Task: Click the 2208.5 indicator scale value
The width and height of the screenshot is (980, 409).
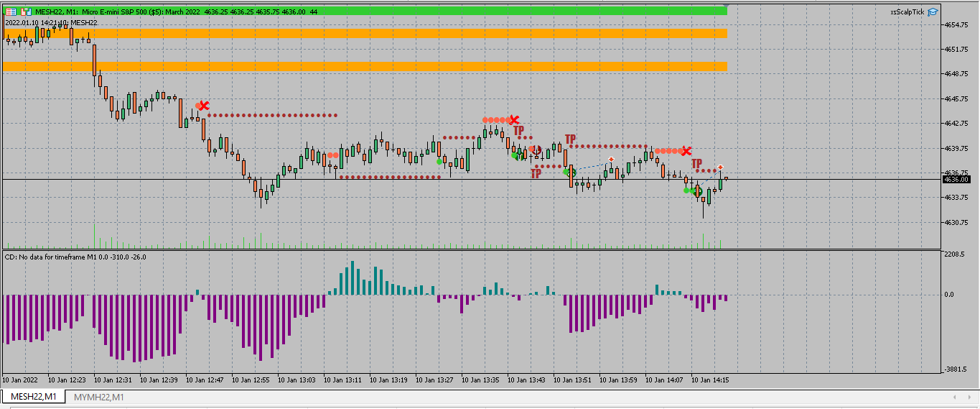Action: click(954, 255)
